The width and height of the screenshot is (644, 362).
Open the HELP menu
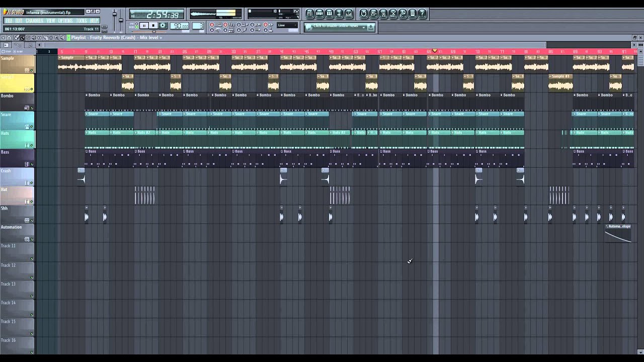94,21
